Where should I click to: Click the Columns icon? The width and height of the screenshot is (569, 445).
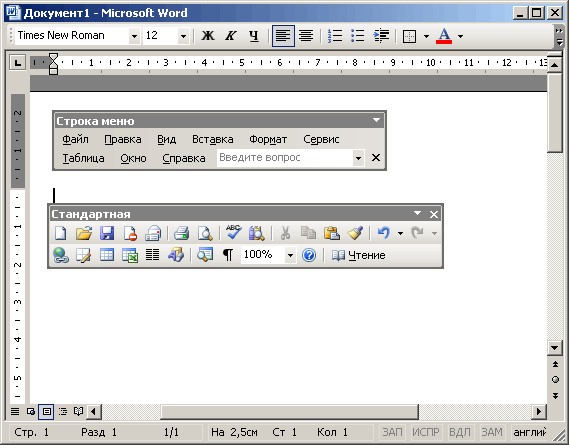click(x=152, y=255)
